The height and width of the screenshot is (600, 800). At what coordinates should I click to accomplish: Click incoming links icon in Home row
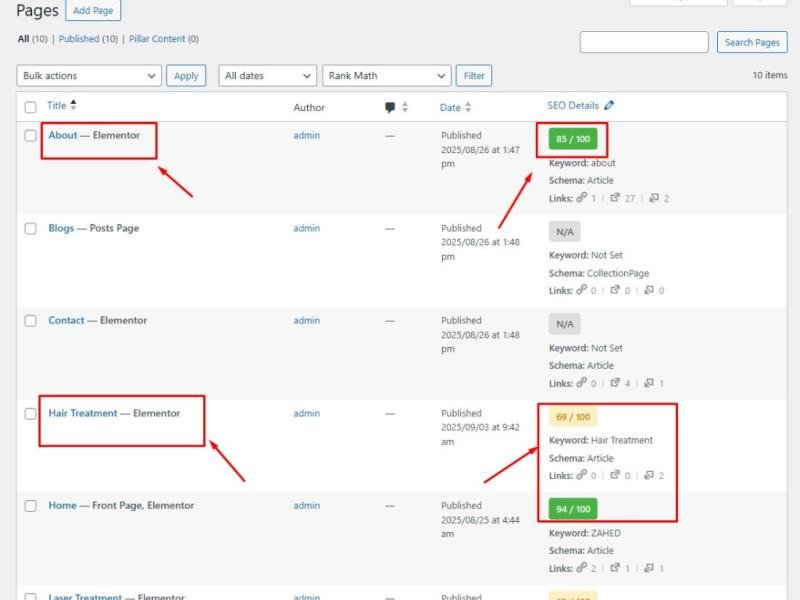point(649,567)
